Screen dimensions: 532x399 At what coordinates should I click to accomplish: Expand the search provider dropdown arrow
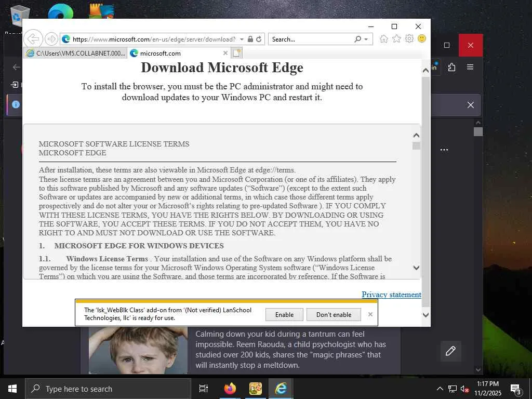(x=366, y=39)
